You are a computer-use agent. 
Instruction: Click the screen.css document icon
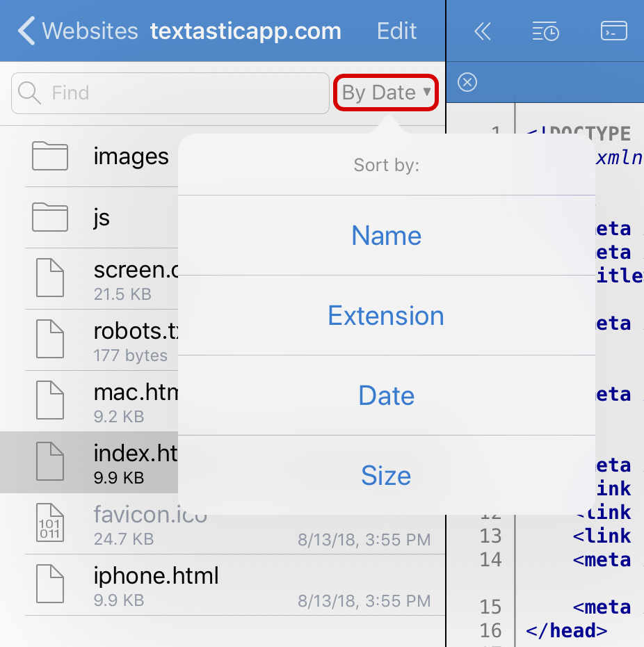tap(50, 278)
